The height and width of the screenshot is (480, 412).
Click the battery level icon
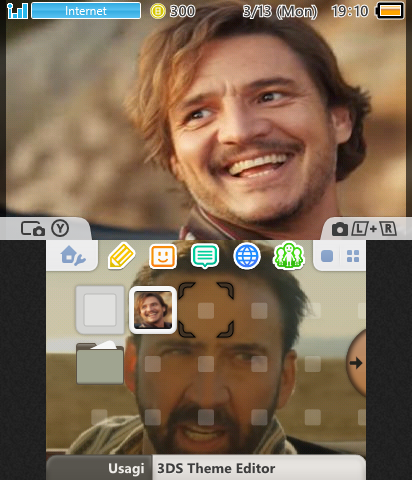tap(390, 11)
